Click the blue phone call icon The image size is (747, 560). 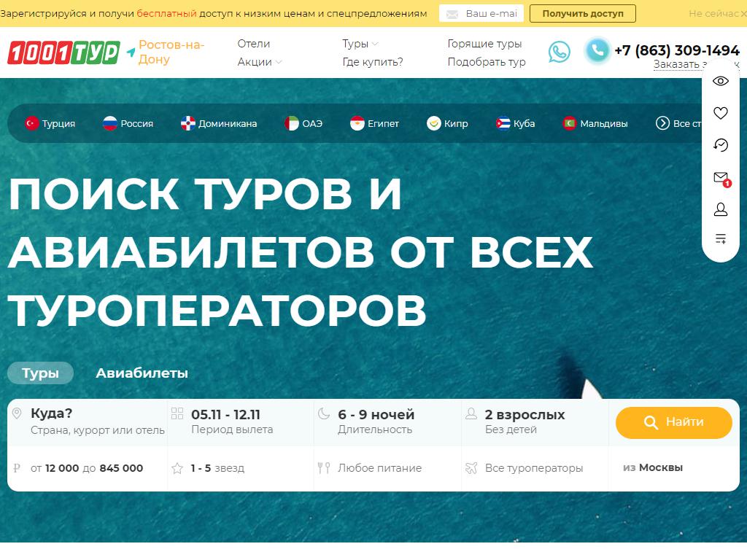pyautogui.click(x=597, y=51)
